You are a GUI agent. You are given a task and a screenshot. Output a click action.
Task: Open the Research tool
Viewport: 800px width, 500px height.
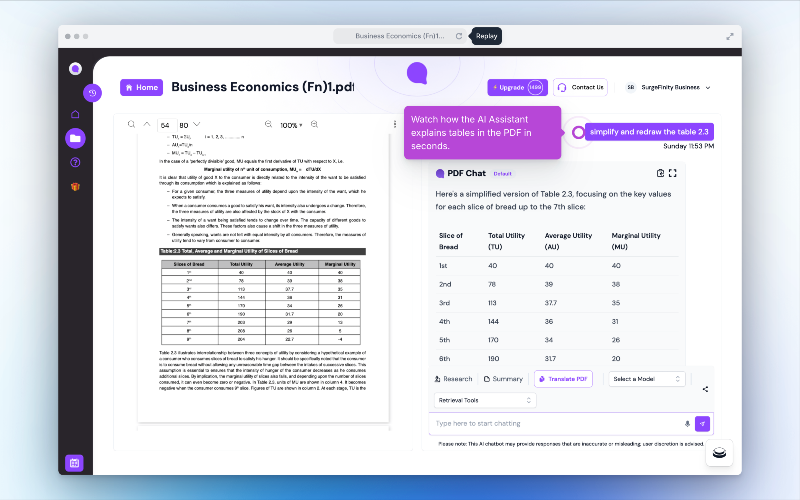pos(453,379)
